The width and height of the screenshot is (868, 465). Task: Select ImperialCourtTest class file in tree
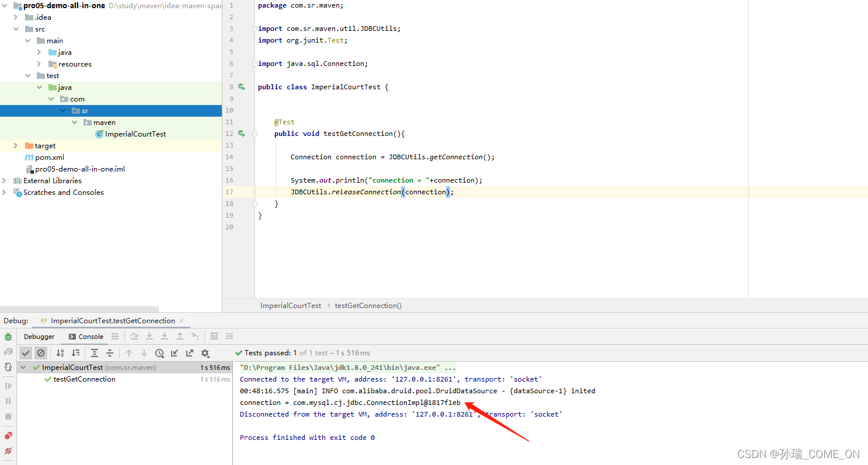pos(135,134)
